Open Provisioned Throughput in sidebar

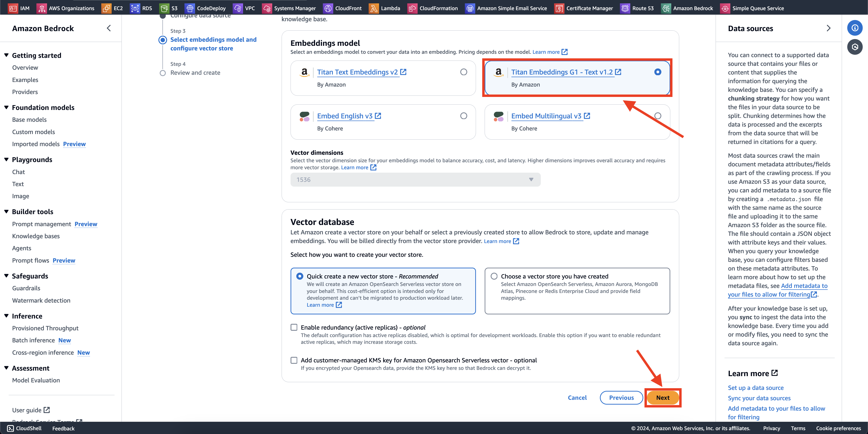[45, 328]
